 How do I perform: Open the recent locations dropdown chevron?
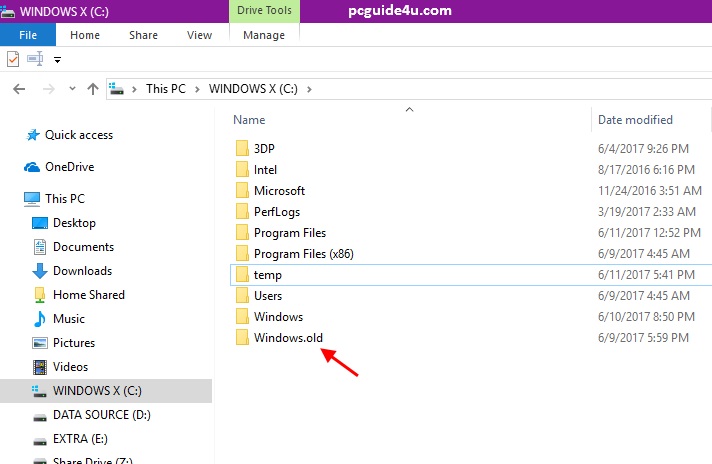70,89
